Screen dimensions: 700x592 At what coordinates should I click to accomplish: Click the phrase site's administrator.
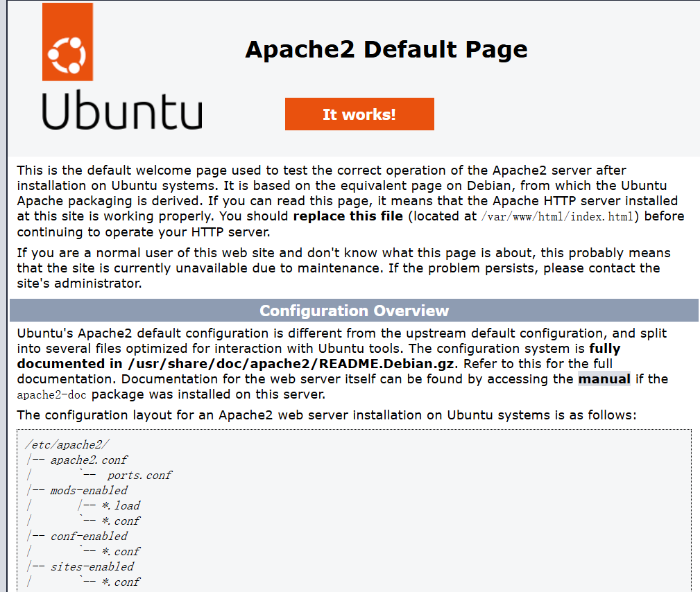80,284
